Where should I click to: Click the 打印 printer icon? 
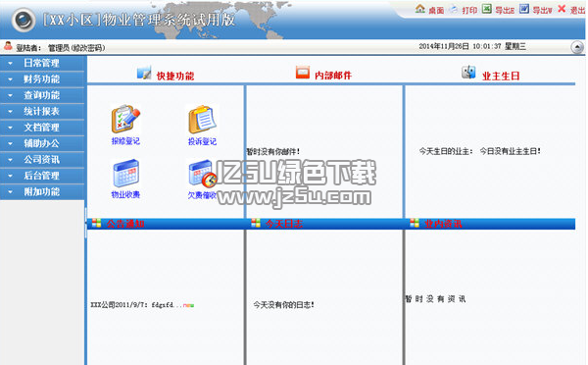pos(454,9)
